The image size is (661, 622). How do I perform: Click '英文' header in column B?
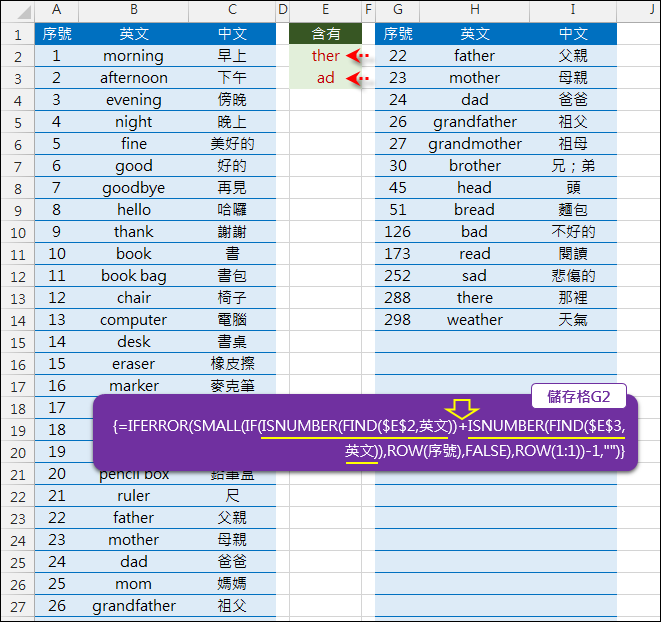point(134,34)
